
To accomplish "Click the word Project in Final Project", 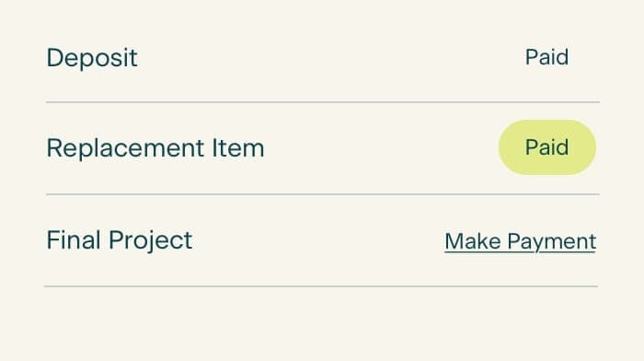I will pos(150,241).
